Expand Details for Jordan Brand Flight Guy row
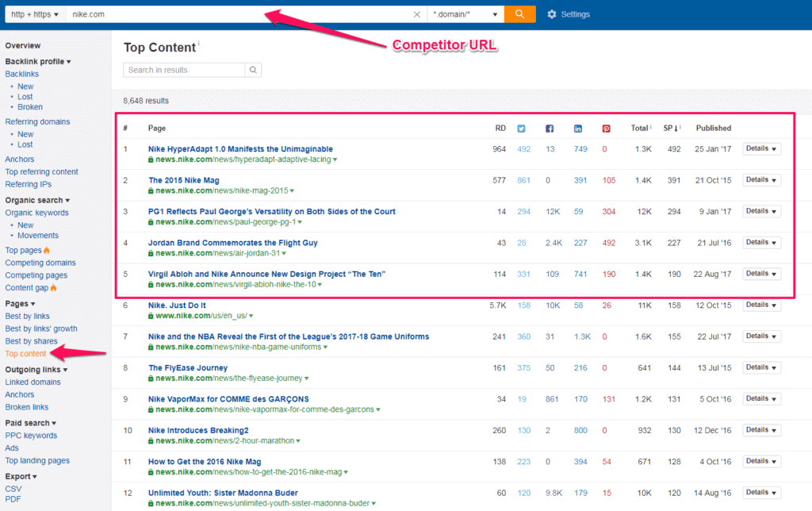This screenshot has height=511, width=812. point(761,243)
